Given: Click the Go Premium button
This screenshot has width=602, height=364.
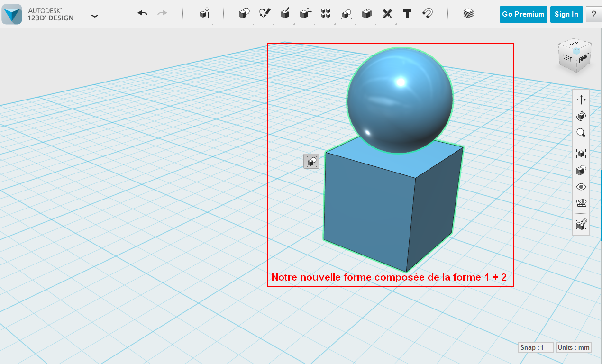Looking at the screenshot, I should point(523,14).
